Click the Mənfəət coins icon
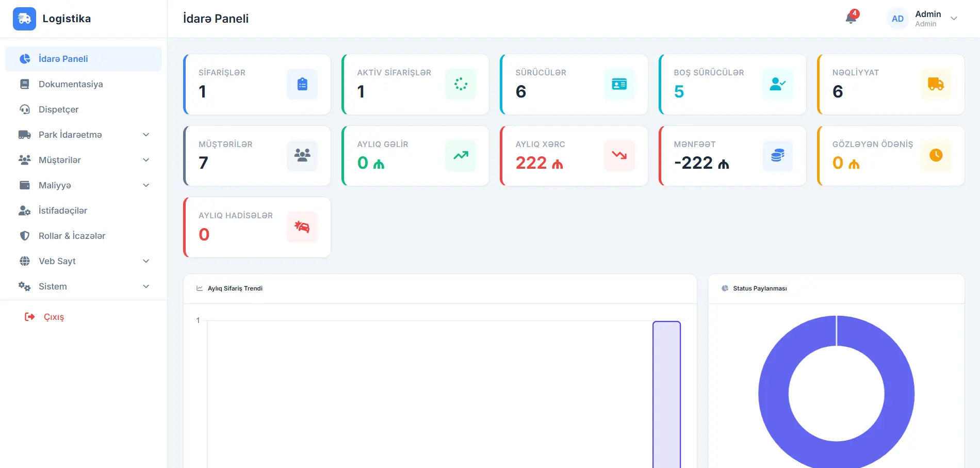The height and width of the screenshot is (468, 980). tap(777, 155)
